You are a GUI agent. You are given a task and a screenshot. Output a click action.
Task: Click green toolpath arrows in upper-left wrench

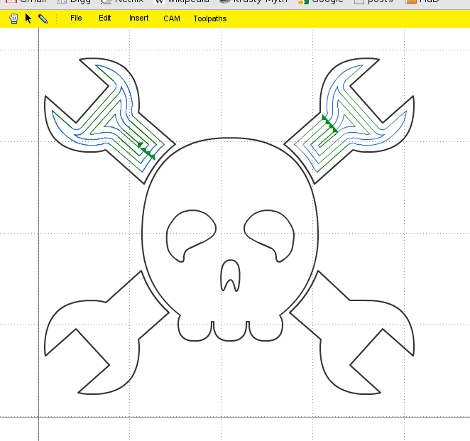pyautogui.click(x=146, y=151)
